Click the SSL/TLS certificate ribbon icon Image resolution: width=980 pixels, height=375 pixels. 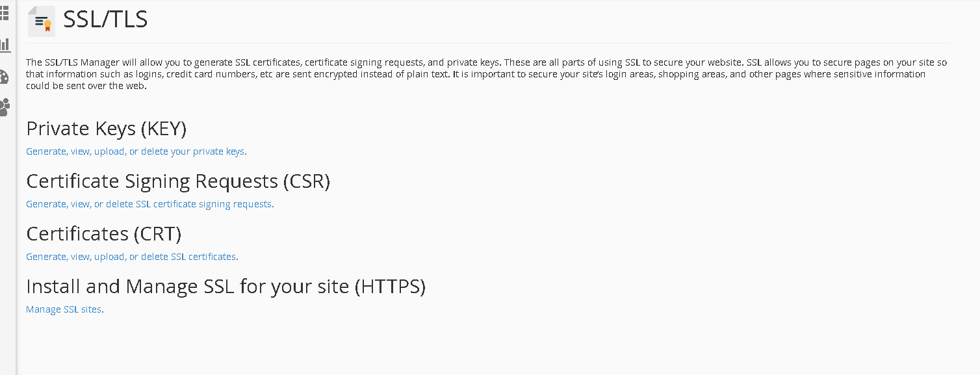click(x=42, y=21)
